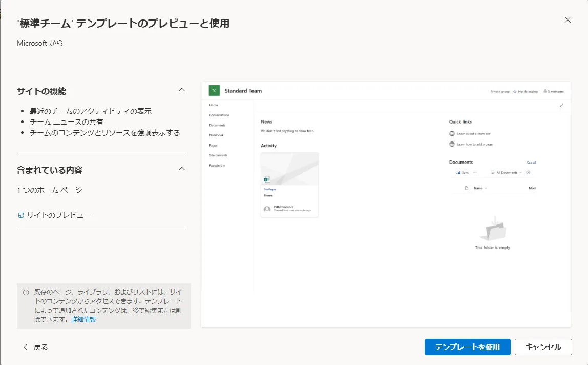Click the Quick links section heading
Viewport: 588px width, 365px height.
coord(460,121)
